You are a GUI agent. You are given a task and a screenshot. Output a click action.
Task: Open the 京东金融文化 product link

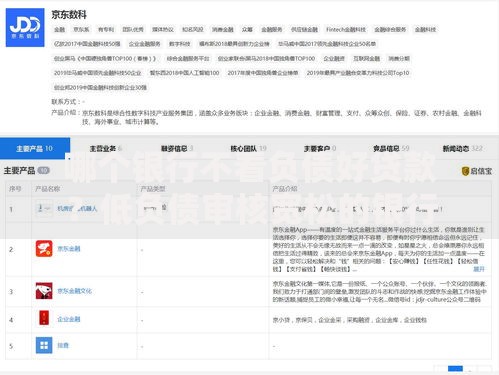[x=75, y=291]
